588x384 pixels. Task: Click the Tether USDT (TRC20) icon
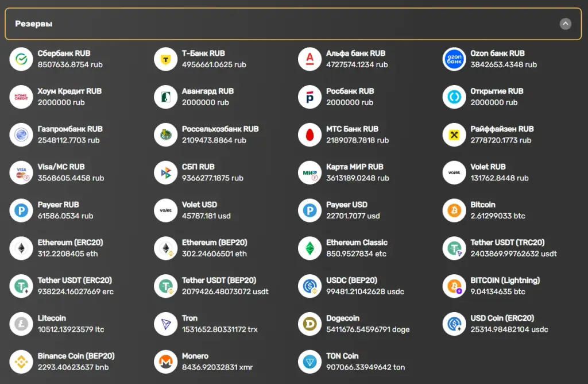coord(454,248)
